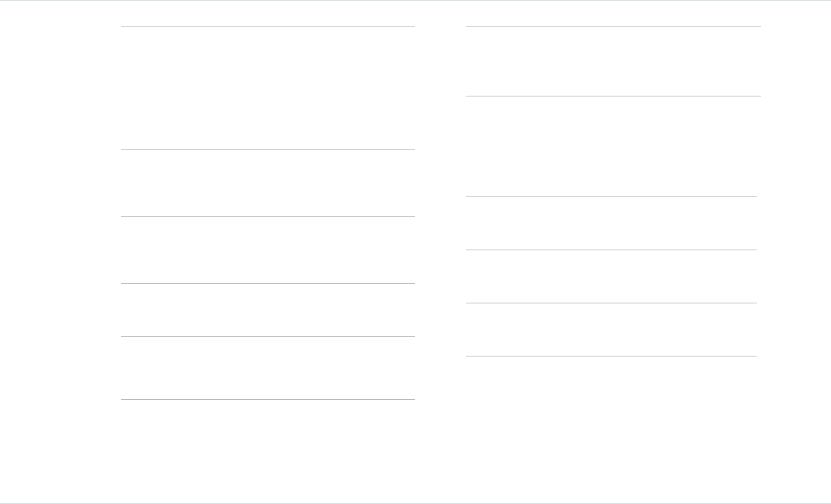Screen dimensions: 831x504
Task: Click the bottom divider line in left column
Action: click(268, 399)
